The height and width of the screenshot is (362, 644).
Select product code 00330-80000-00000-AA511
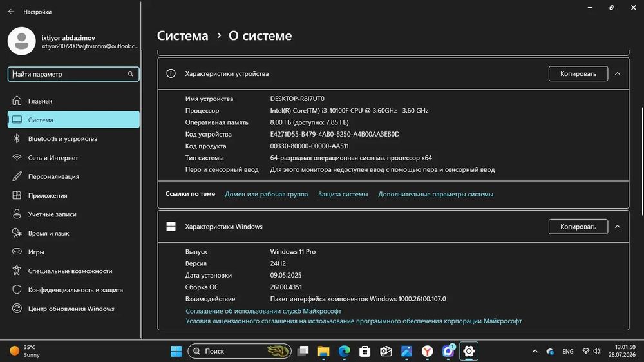pyautogui.click(x=309, y=146)
